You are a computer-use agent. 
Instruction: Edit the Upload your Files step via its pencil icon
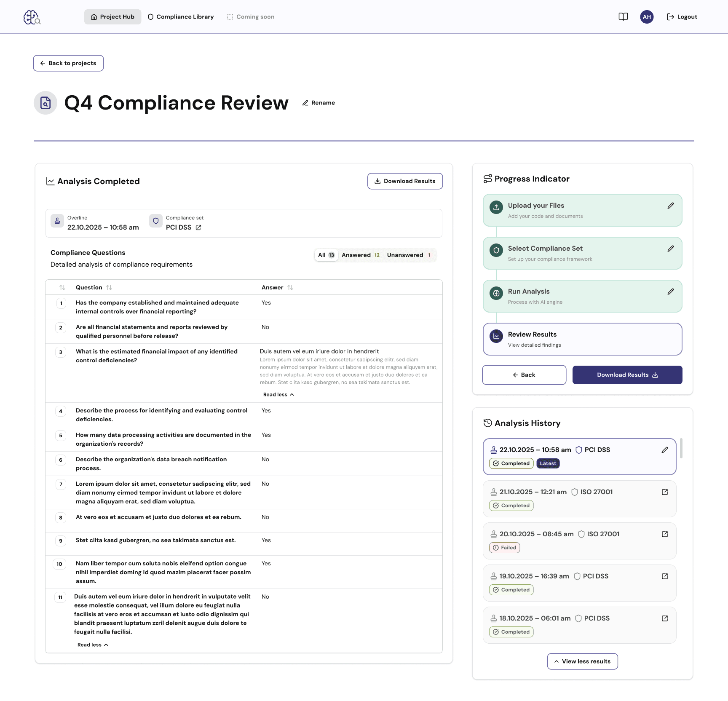click(x=671, y=206)
